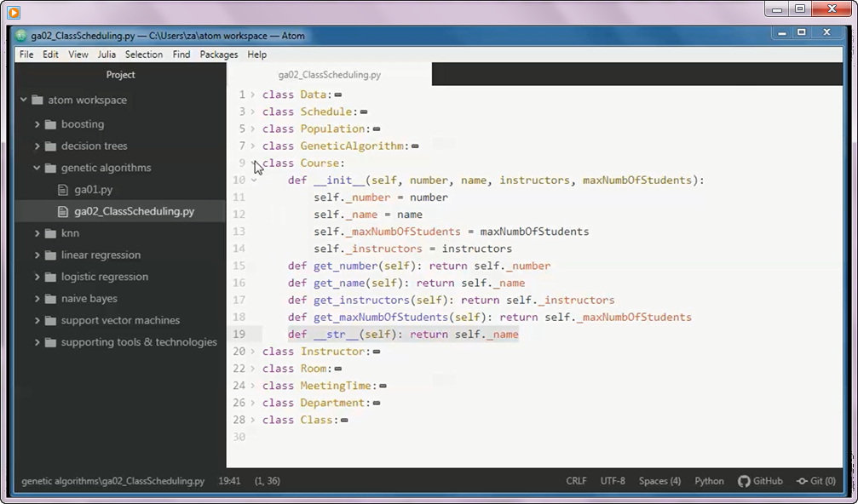
Task: Open the Git (0) panel
Action: [816, 482]
